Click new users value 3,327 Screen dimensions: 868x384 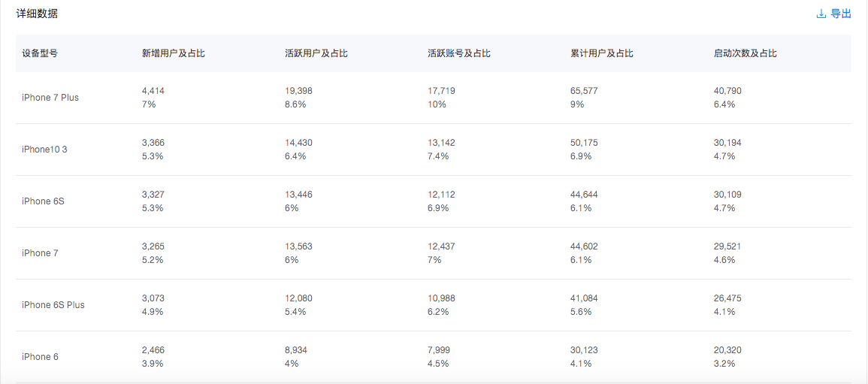[x=153, y=195]
